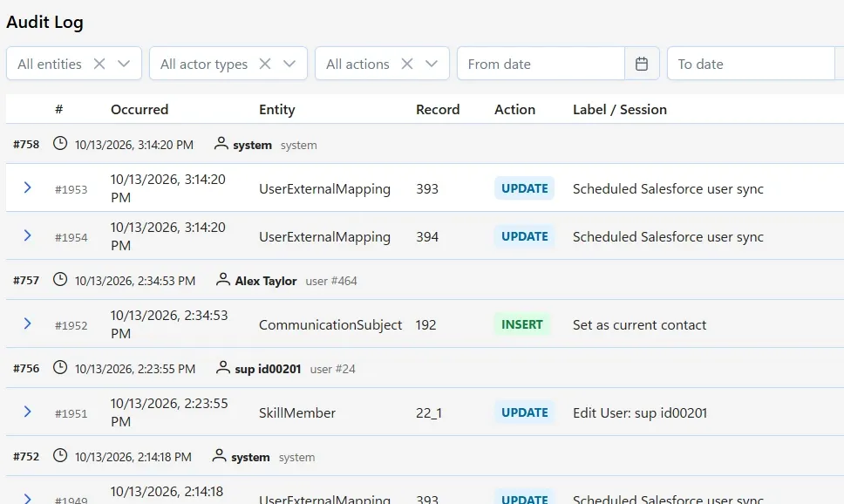Expand audit row #1953

(x=27, y=187)
